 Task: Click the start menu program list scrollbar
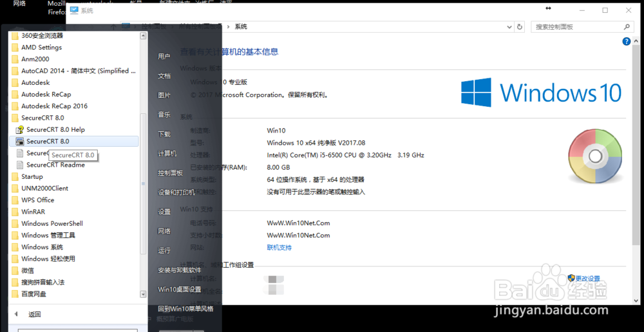144,183
